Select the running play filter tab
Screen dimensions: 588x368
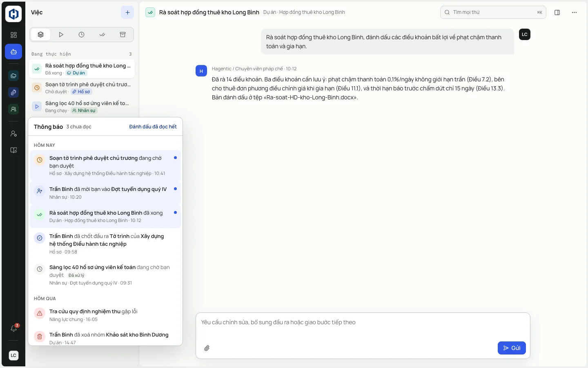pos(61,35)
